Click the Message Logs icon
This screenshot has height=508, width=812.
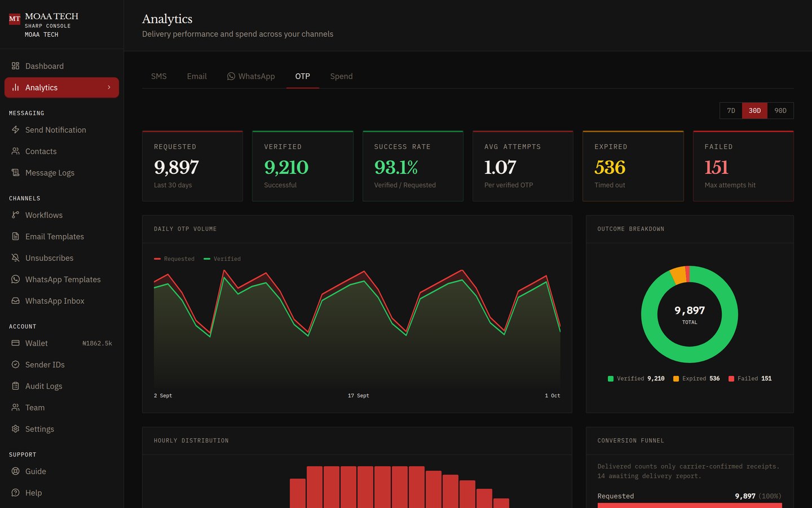coord(15,173)
